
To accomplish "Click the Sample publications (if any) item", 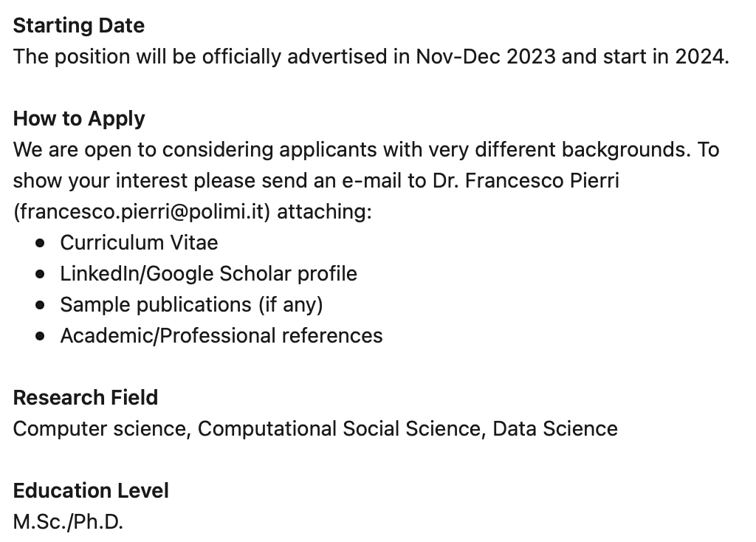I will (x=191, y=305).
